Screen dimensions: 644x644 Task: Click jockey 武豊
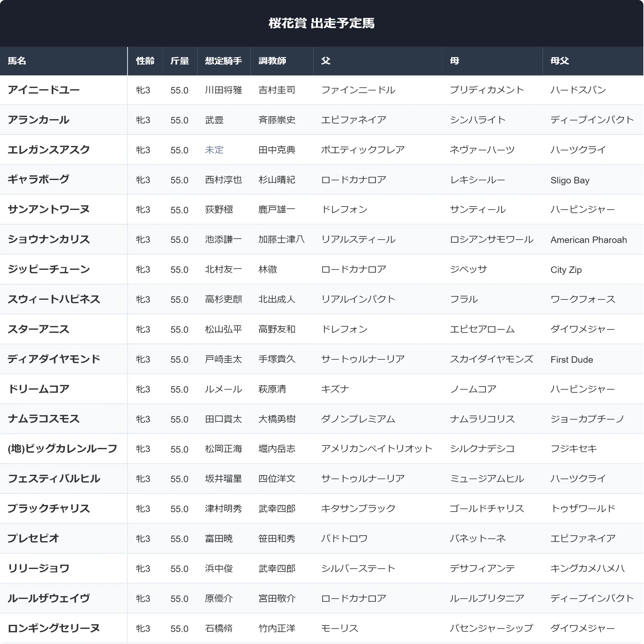[x=214, y=120]
